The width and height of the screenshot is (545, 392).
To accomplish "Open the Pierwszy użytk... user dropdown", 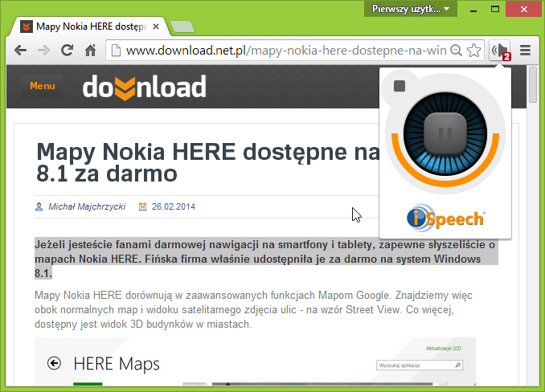I will [x=411, y=9].
